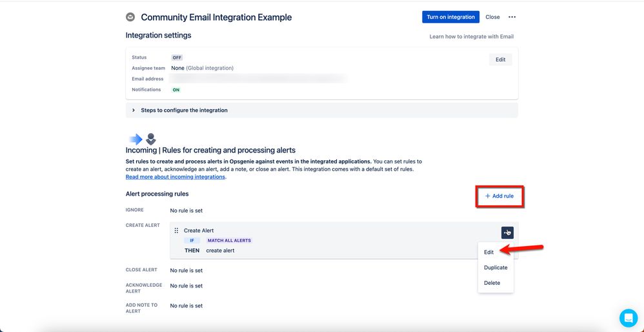Click the Create Alert rule options button
The height and width of the screenshot is (332, 644).
click(507, 233)
